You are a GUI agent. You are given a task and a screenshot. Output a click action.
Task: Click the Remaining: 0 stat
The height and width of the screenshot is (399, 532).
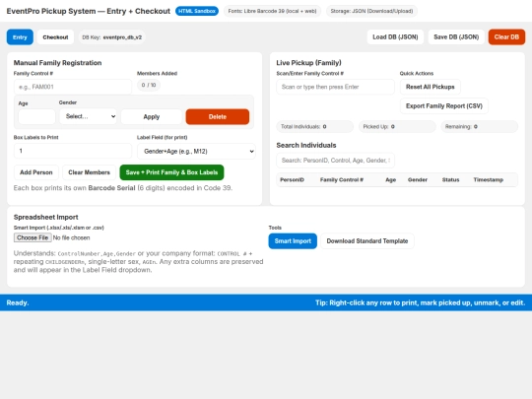tap(480, 126)
